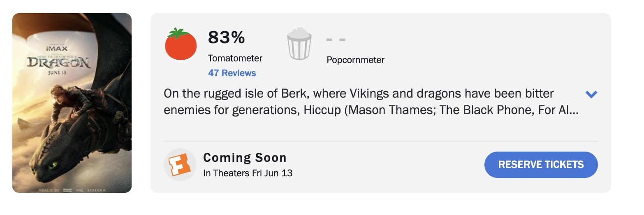The width and height of the screenshot is (644, 215).
Task: Click the orange Fandango logo icon
Action: tap(179, 165)
